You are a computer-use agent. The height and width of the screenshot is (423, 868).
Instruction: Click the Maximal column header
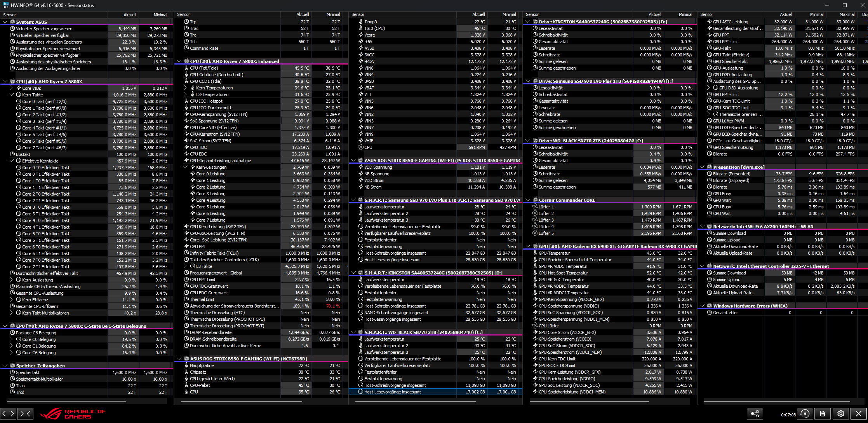tap(847, 14)
